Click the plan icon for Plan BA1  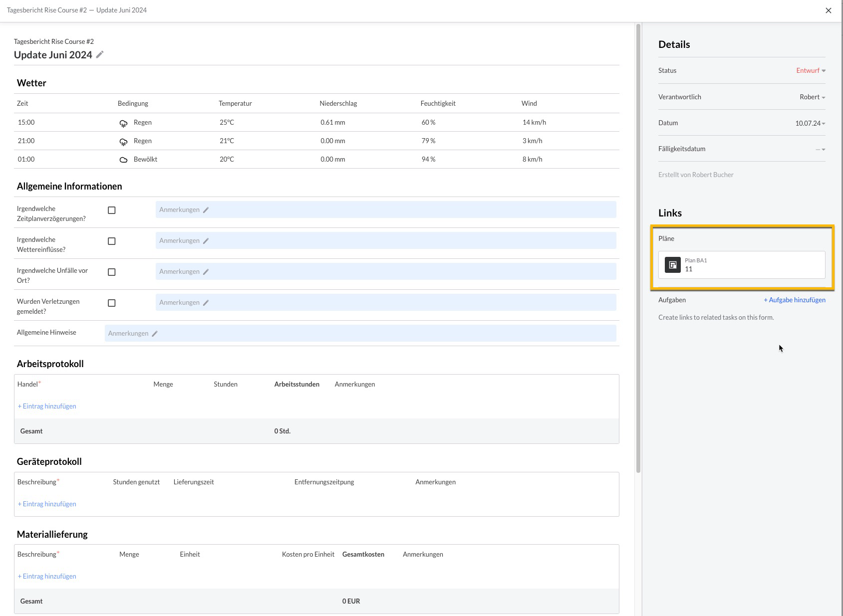672,265
